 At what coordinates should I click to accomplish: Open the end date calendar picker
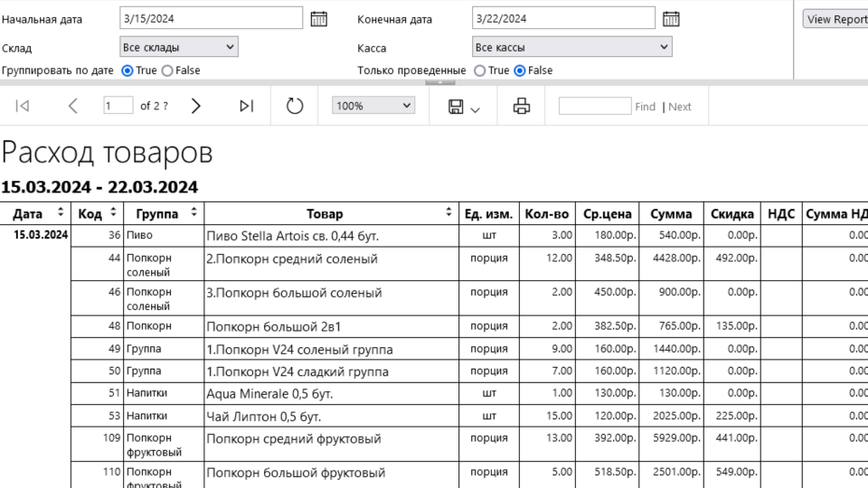pos(670,19)
